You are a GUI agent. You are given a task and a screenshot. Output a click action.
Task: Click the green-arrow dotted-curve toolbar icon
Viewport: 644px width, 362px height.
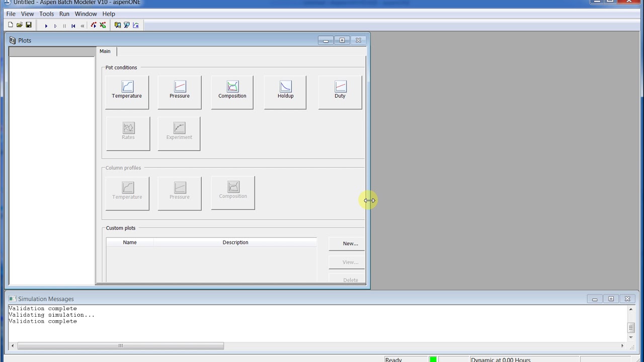[x=103, y=25]
